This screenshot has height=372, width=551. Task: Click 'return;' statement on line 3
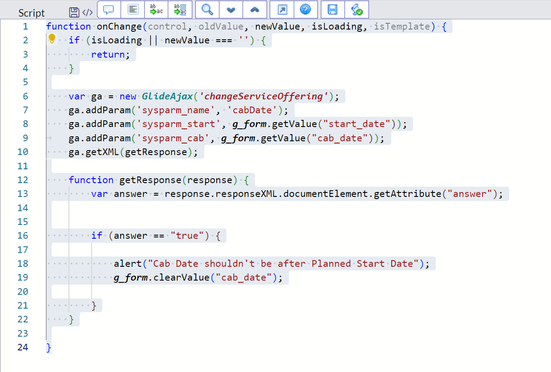pos(110,54)
